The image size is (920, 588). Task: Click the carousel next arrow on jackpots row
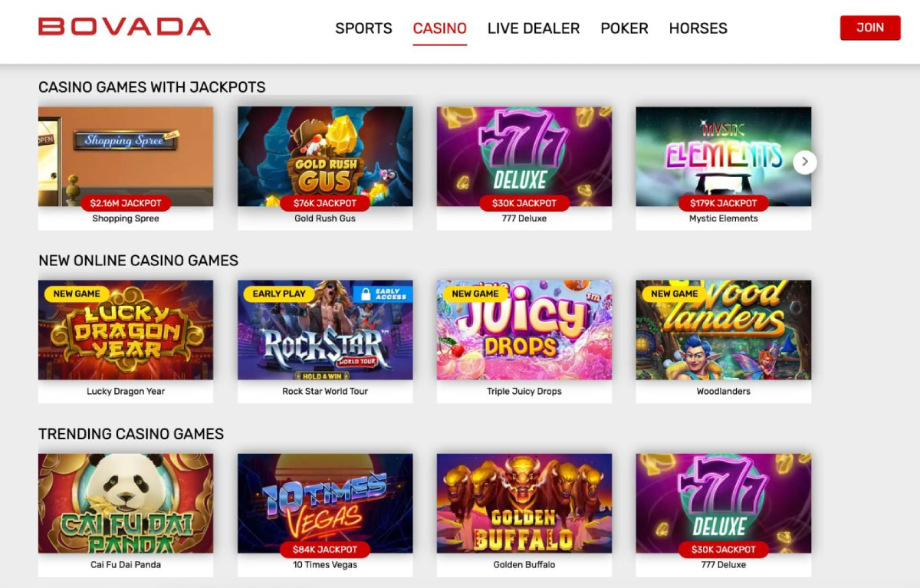point(804,162)
